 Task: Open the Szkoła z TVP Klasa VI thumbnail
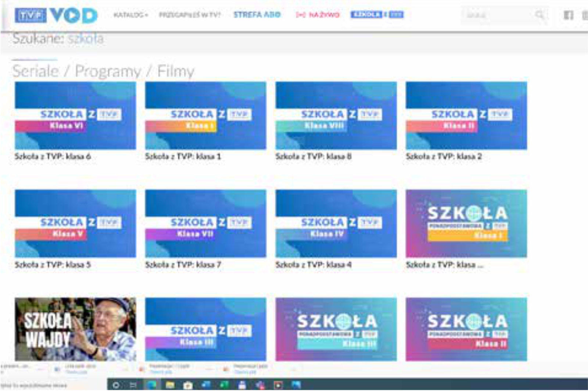coord(75,115)
